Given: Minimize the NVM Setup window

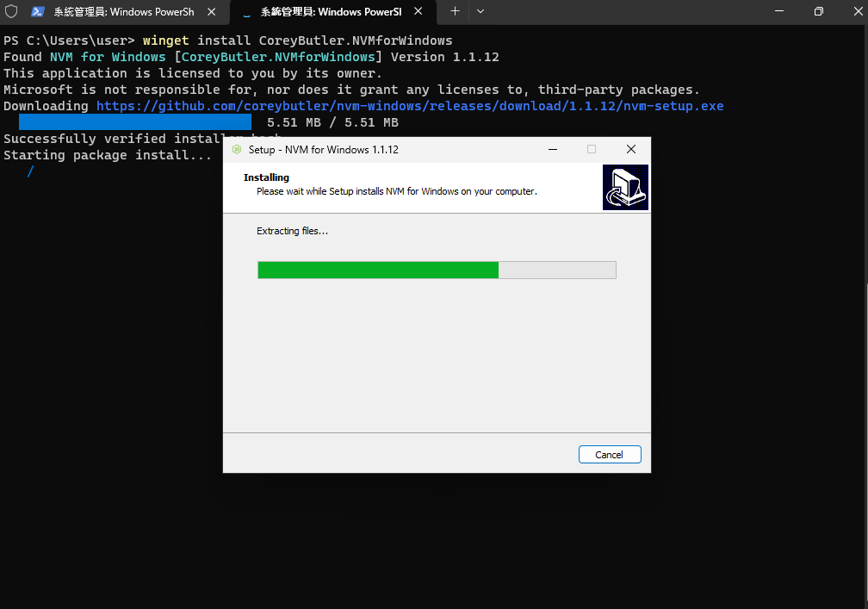Looking at the screenshot, I should pos(552,149).
